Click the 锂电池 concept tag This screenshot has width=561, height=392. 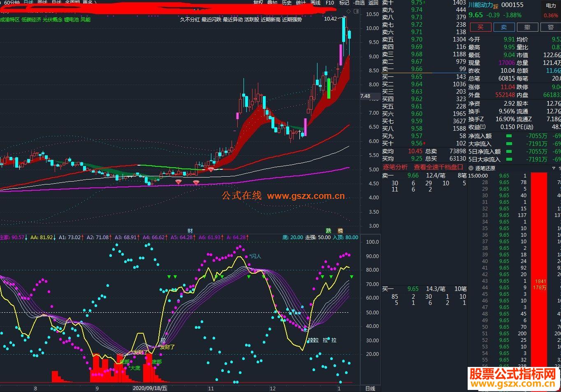pos(72,19)
